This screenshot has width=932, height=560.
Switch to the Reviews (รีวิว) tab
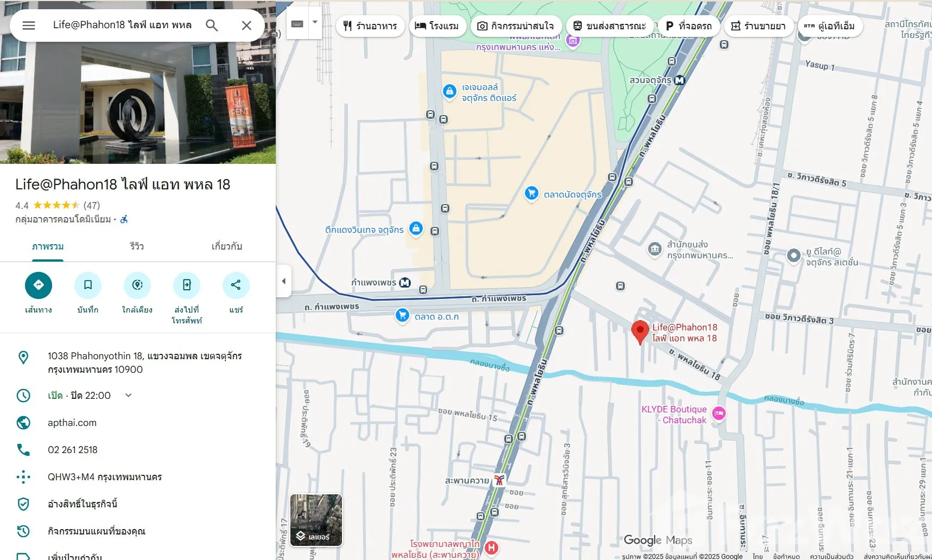[137, 246]
